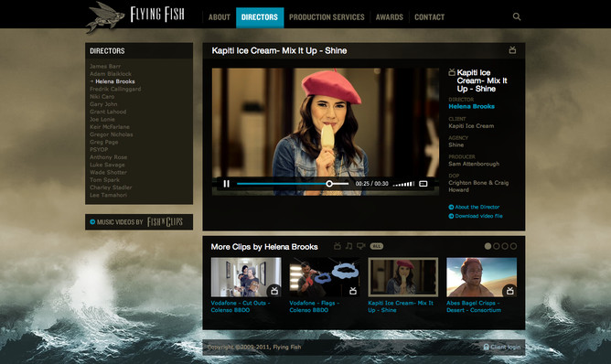The image size is (611, 364).
Task: Click Abes Bagel Crisps - Desert title link
Action: click(x=474, y=306)
